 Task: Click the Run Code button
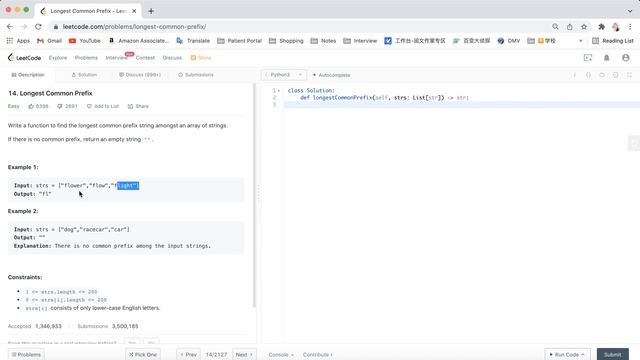567,354
